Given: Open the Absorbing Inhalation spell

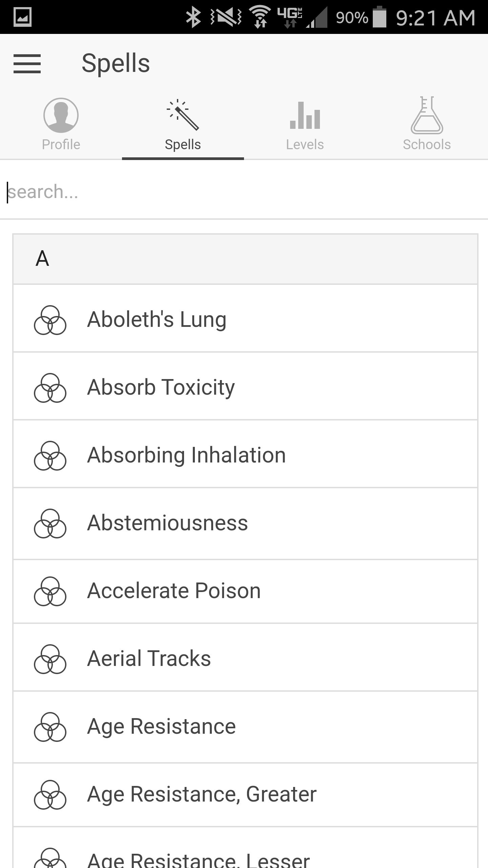Looking at the screenshot, I should tap(186, 455).
